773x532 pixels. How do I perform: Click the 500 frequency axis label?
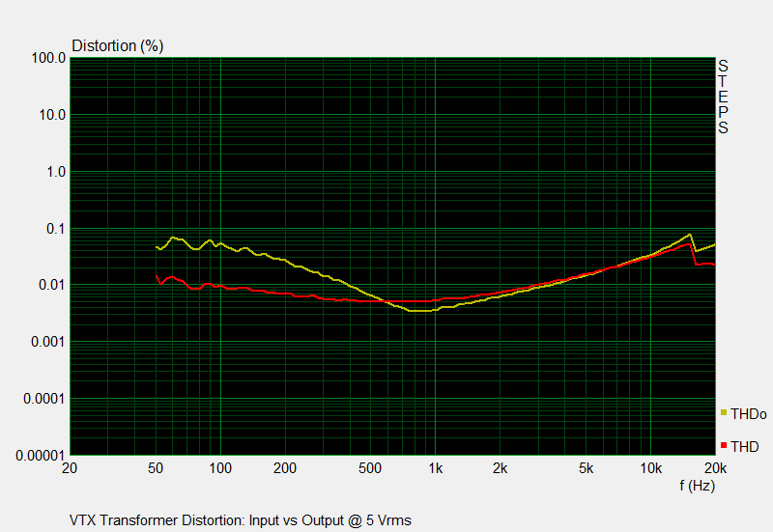pyautogui.click(x=370, y=468)
